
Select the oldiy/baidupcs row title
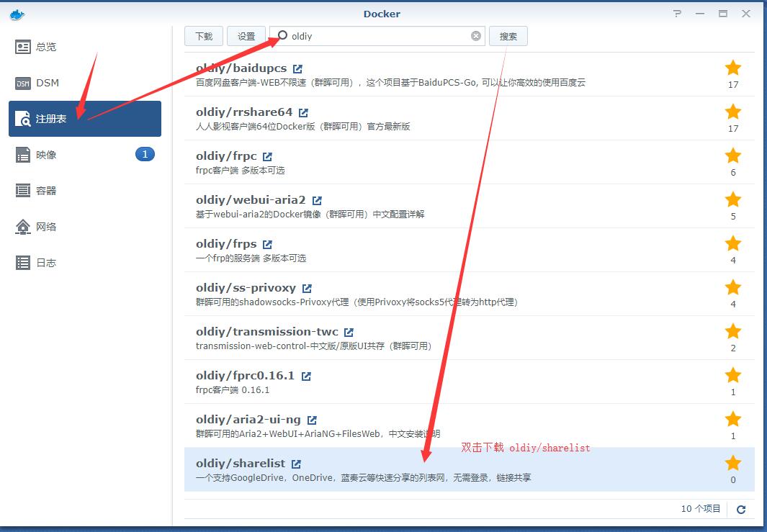[241, 68]
